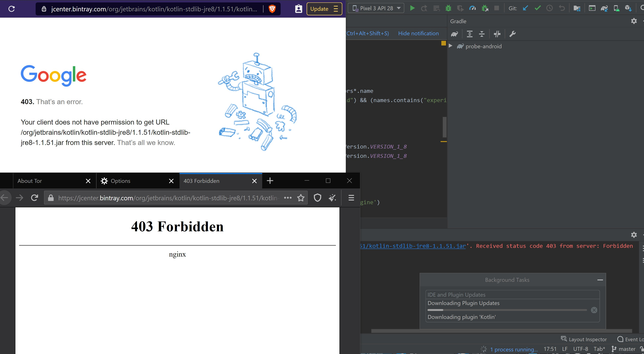Toggle offline mode in Gradle panel

(497, 34)
